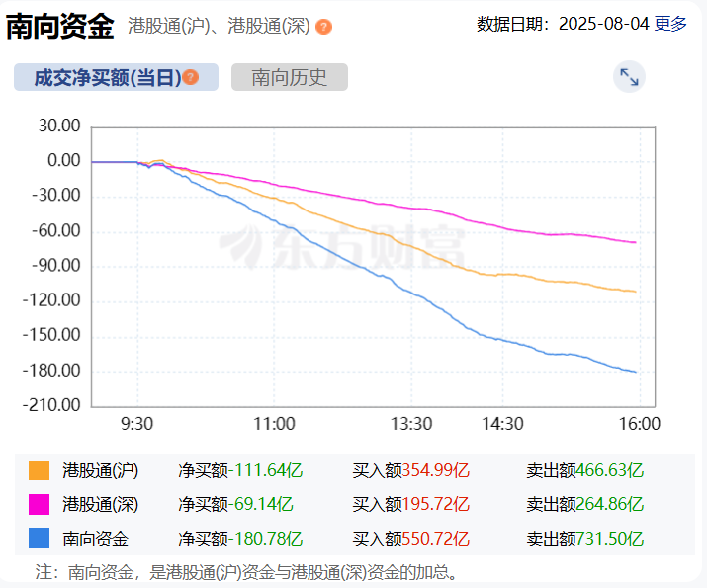Click the sell amount 466.63亿
The image size is (707, 588).
click(610, 470)
